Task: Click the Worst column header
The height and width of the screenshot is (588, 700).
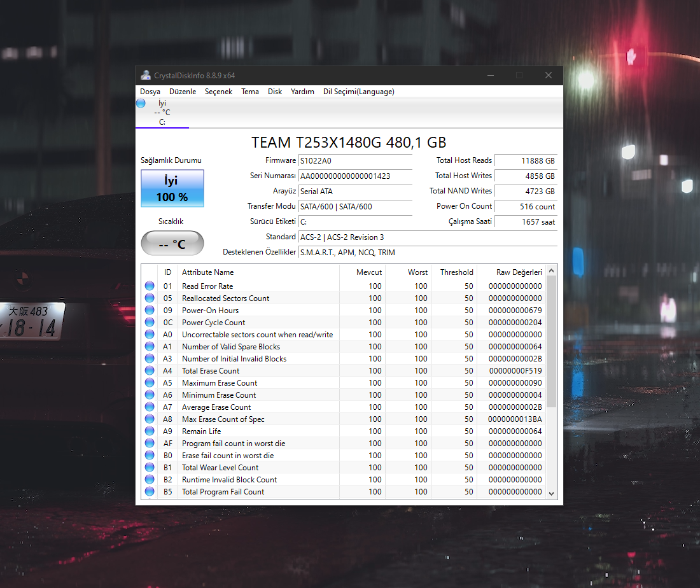Action: [408, 272]
